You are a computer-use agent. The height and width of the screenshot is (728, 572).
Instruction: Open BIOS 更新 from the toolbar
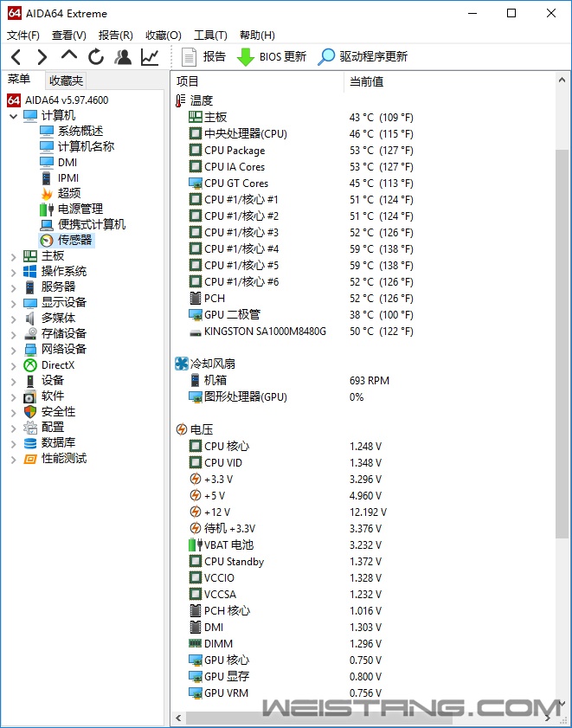272,56
